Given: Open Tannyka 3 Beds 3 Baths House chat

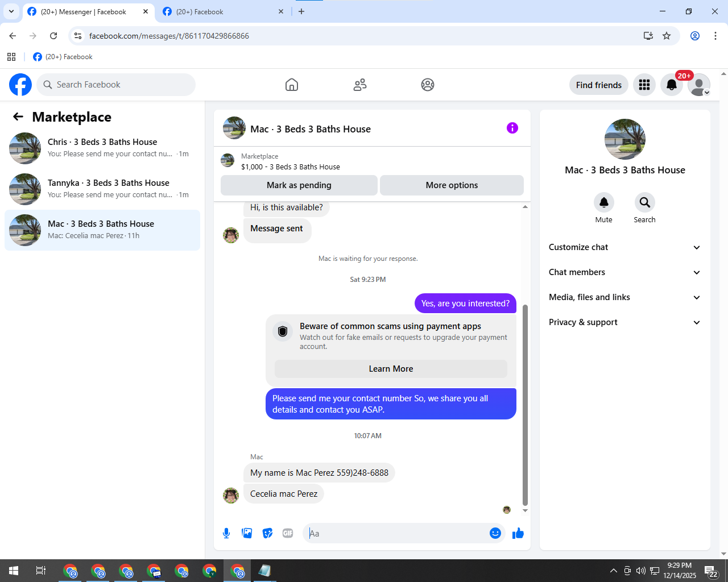Looking at the screenshot, I should pyautogui.click(x=102, y=189).
